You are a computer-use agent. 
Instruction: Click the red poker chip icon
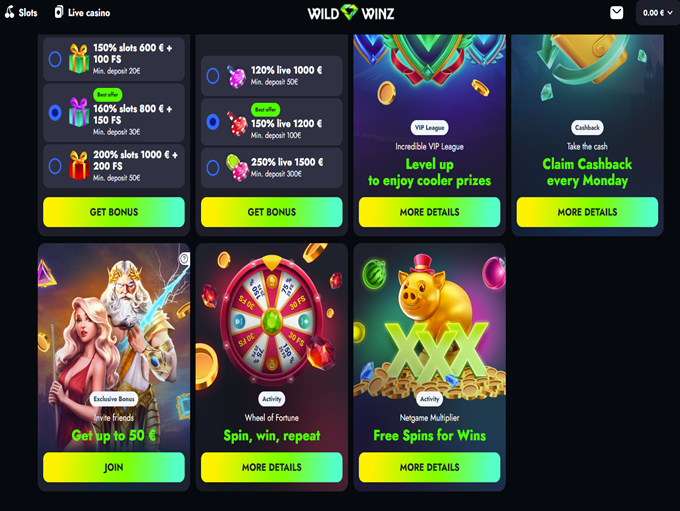237,123
